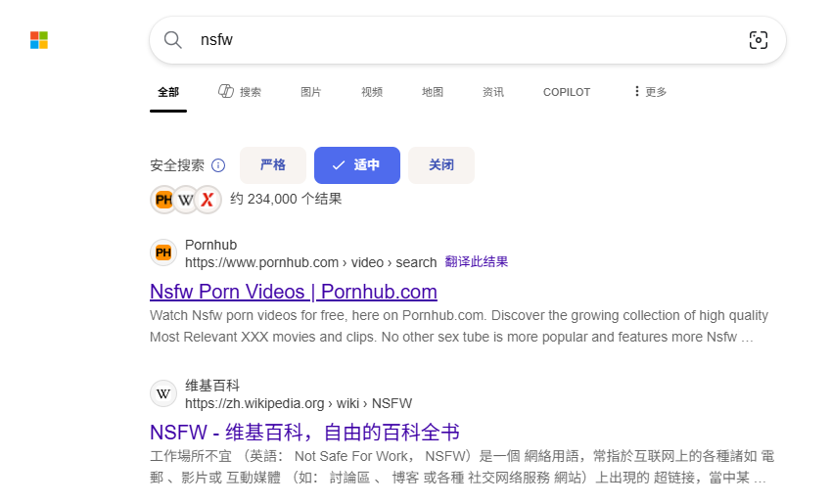Open the 更多 three-dot menu

pyautogui.click(x=650, y=92)
